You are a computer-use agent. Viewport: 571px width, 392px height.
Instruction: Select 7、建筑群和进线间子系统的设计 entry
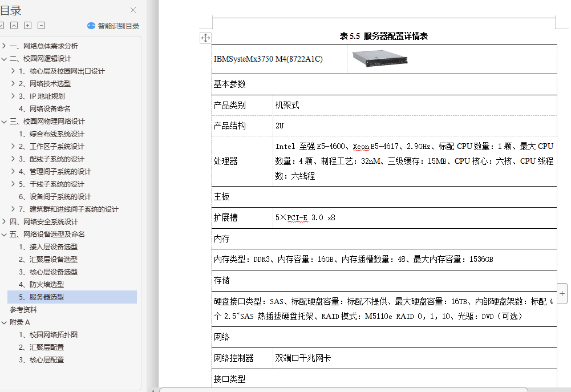pos(69,209)
